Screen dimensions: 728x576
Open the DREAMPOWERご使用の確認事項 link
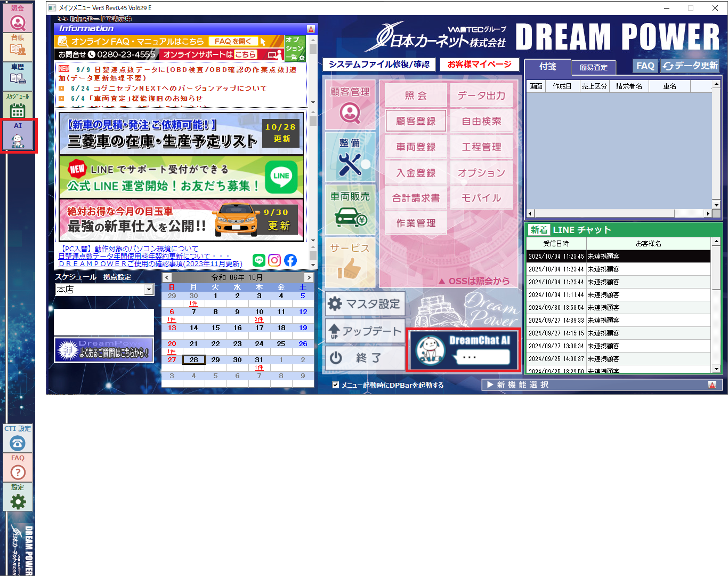coord(150,263)
